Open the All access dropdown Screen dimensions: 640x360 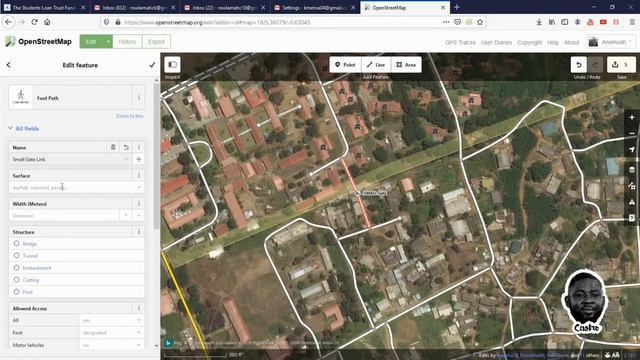(x=139, y=320)
